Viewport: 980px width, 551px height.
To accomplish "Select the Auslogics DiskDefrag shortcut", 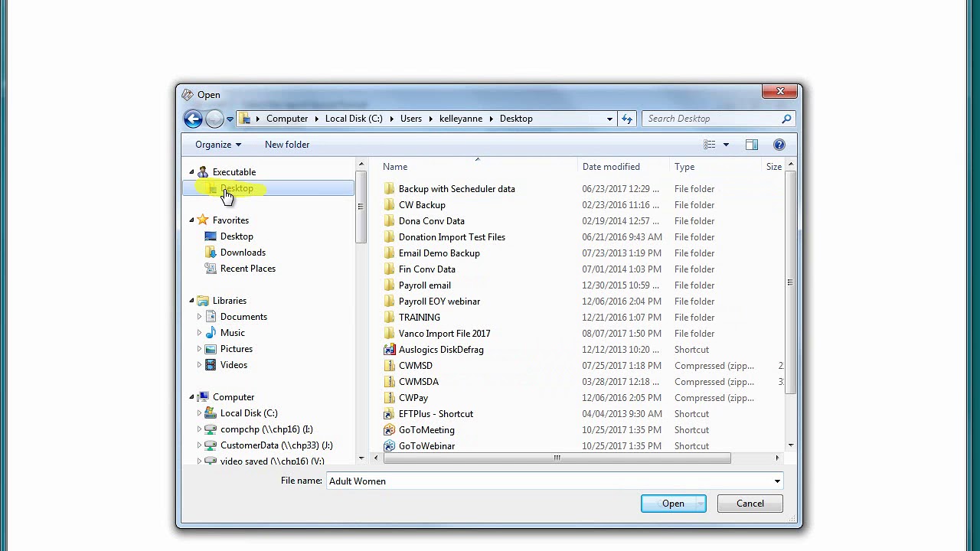I will coord(441,349).
